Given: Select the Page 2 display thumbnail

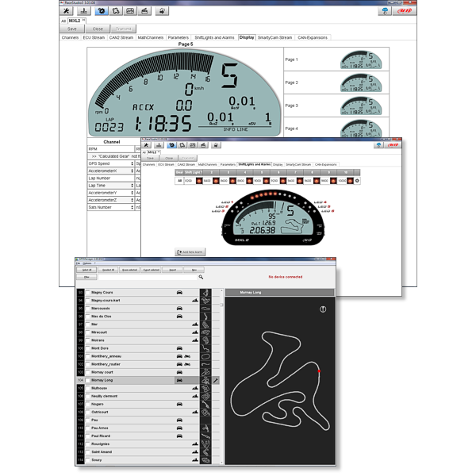Looking at the screenshot, I should (363, 83).
